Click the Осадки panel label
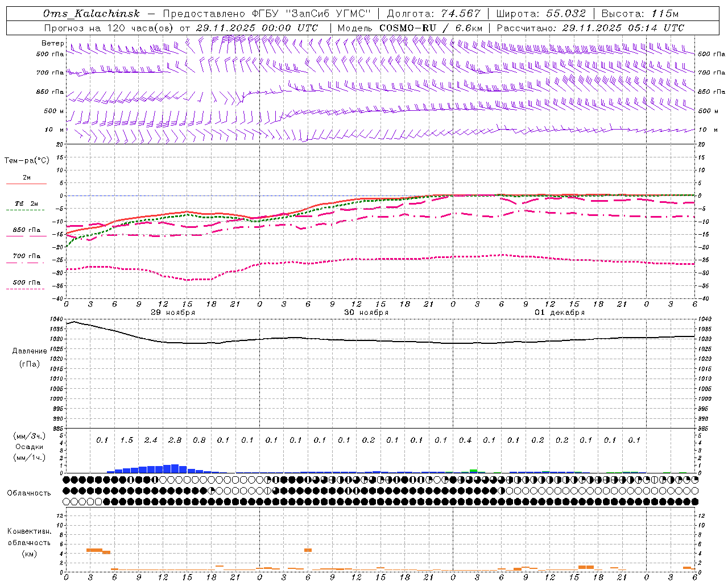This screenshot has width=728, height=582. pos(29,447)
